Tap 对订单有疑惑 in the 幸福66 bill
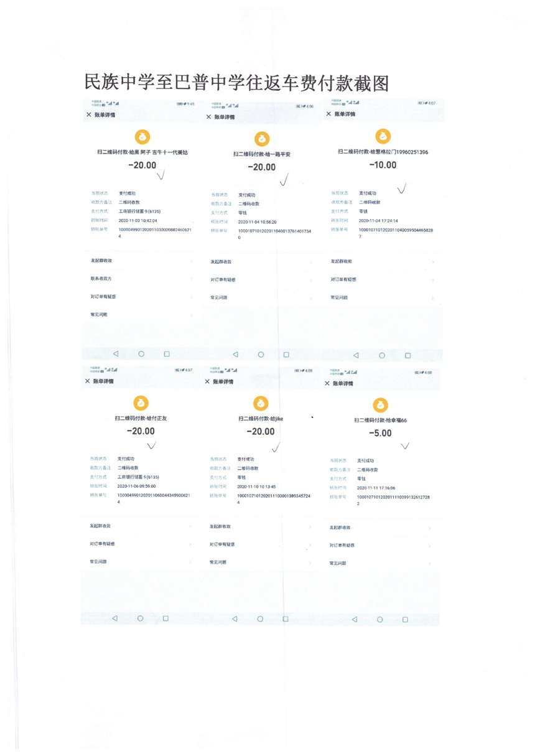The image size is (535, 756). click(343, 545)
